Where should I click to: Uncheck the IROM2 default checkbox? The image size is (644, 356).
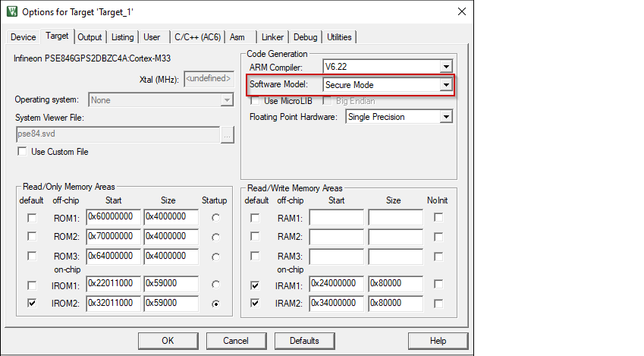[x=31, y=303]
